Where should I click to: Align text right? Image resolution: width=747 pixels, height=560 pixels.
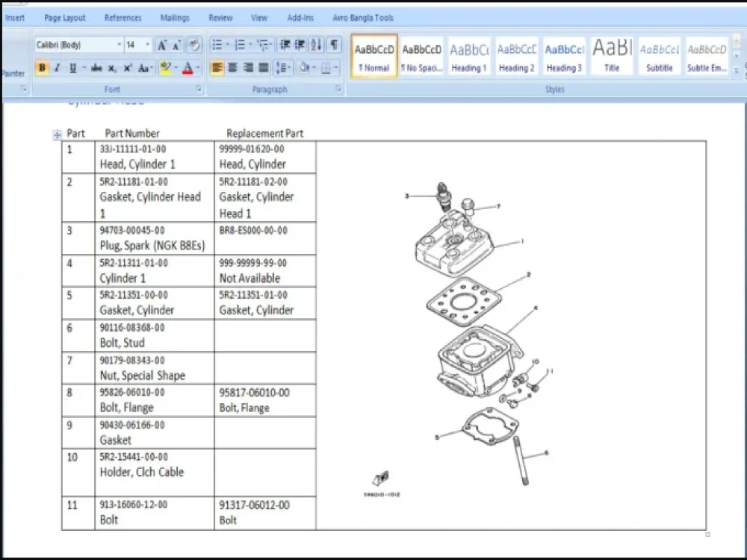click(248, 68)
